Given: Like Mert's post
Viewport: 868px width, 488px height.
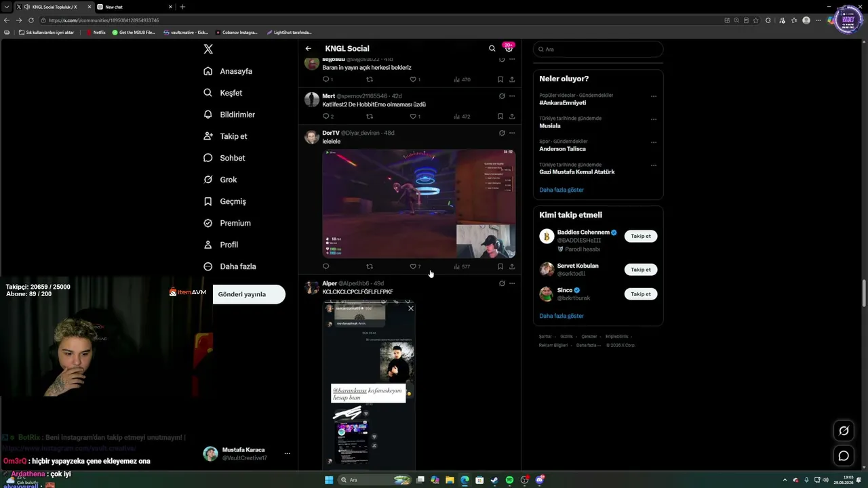Looking at the screenshot, I should click(413, 117).
